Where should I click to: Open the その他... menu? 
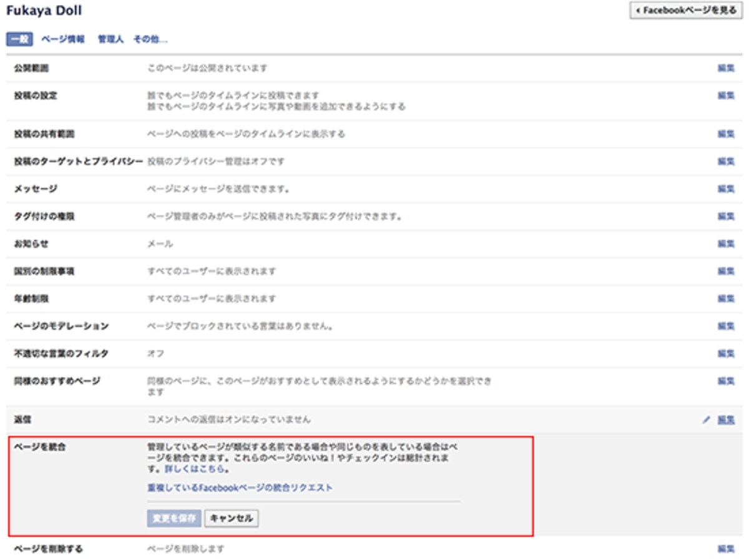150,39
